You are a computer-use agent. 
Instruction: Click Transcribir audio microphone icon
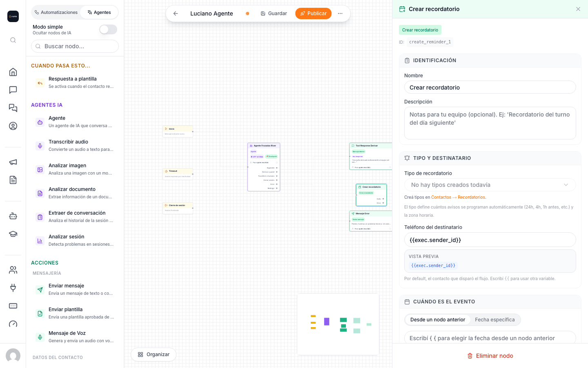[x=40, y=146]
